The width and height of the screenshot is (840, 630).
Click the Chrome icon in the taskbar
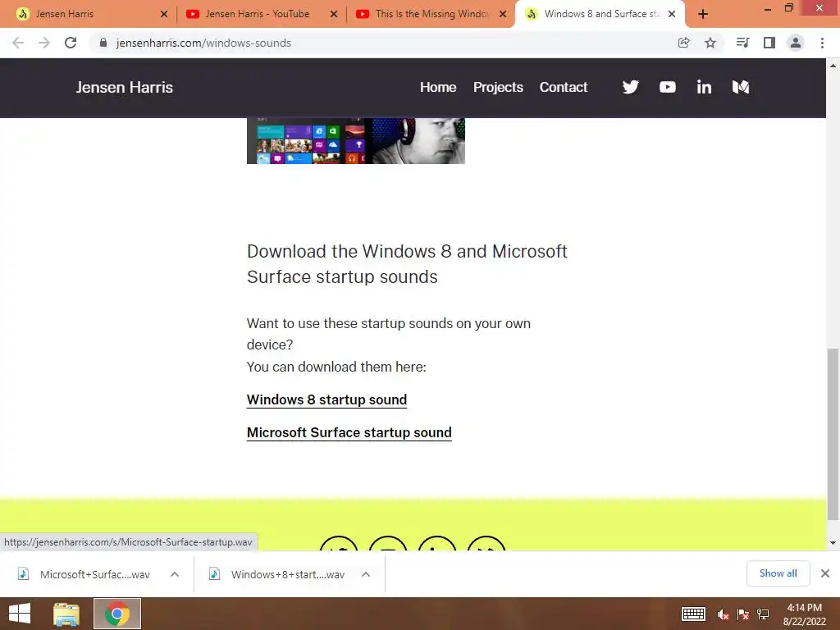point(117,614)
